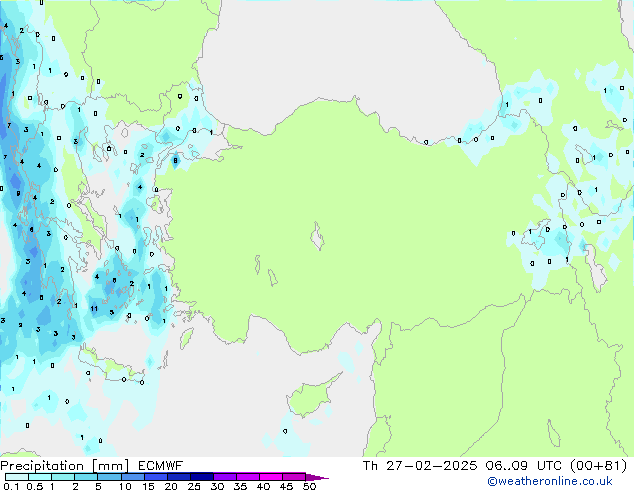Click the '40' legend scale label
The image size is (634, 490).
click(x=264, y=486)
